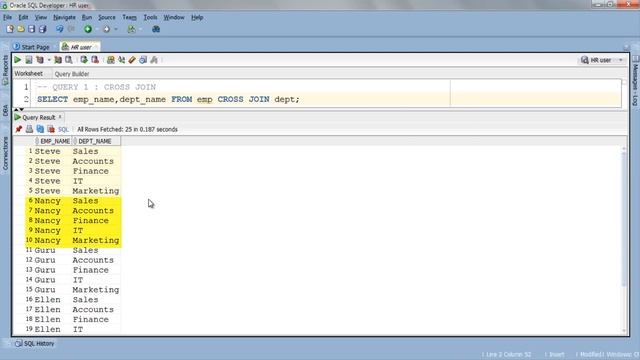Open the Source menu
Viewport: 640px width, 360px height.
[107, 17]
